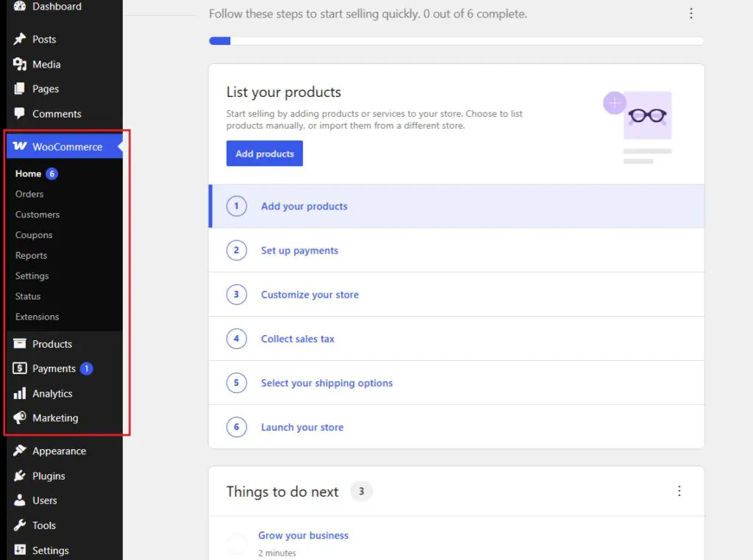
Task: Click the step 1 number circle
Action: 236,206
